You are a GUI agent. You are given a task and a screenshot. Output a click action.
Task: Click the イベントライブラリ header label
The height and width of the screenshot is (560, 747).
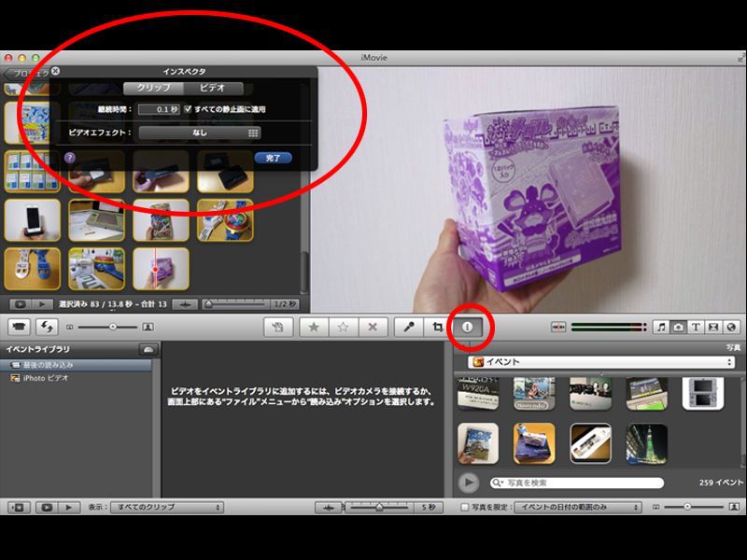(38, 349)
